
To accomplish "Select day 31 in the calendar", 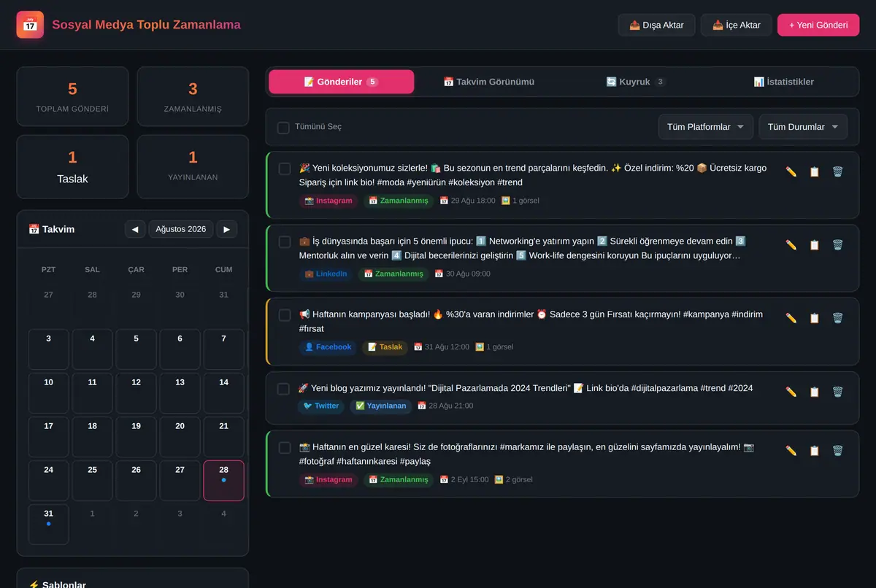I will point(48,525).
